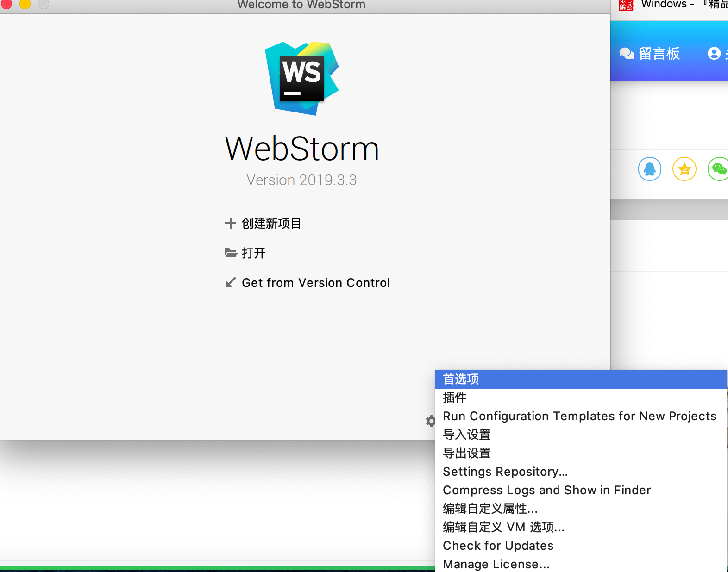Screen dimensions: 728x572
Task: Open Run Configuration Templates for New Projects
Action: tap(581, 416)
